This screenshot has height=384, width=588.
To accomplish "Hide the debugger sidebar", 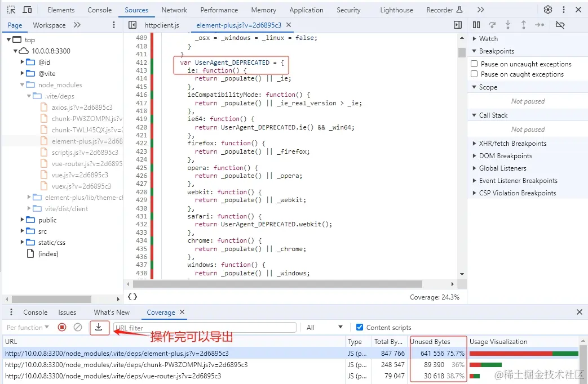I will point(458,25).
